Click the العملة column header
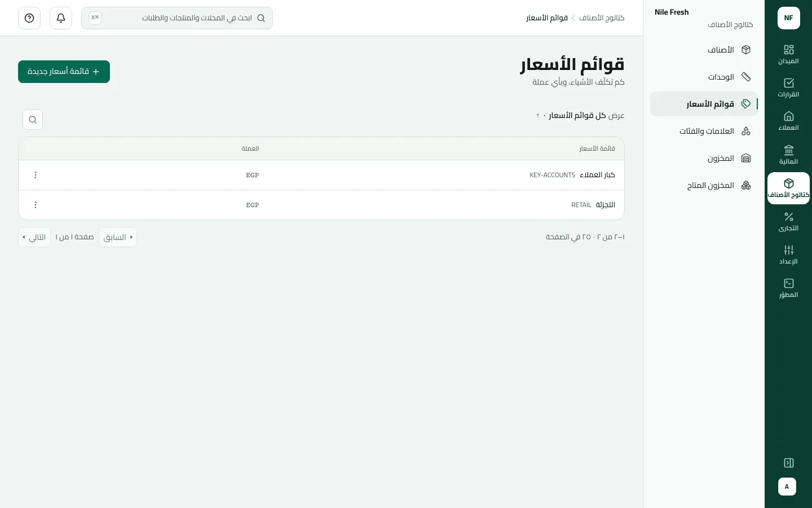The width and height of the screenshot is (812, 508). click(250, 148)
